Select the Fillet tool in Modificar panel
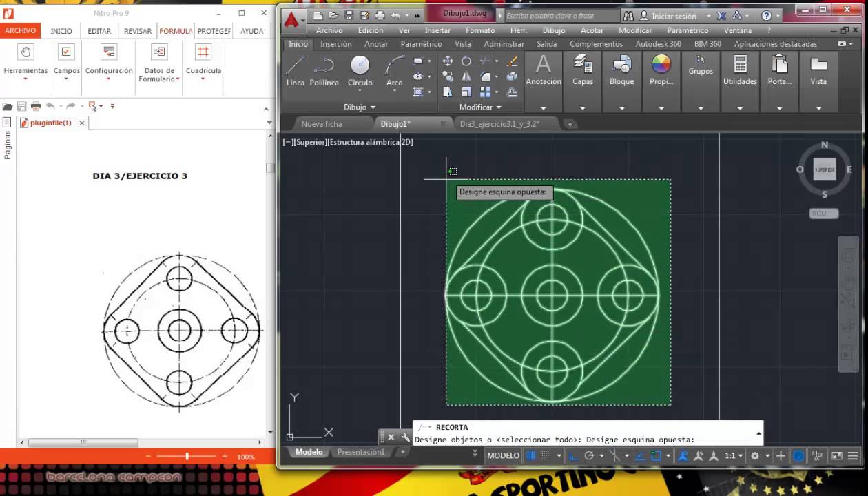Screen dimensions: 868x496 (x=486, y=76)
